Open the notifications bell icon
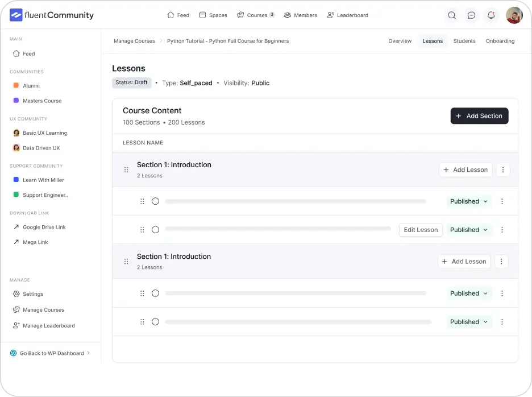 tap(491, 15)
